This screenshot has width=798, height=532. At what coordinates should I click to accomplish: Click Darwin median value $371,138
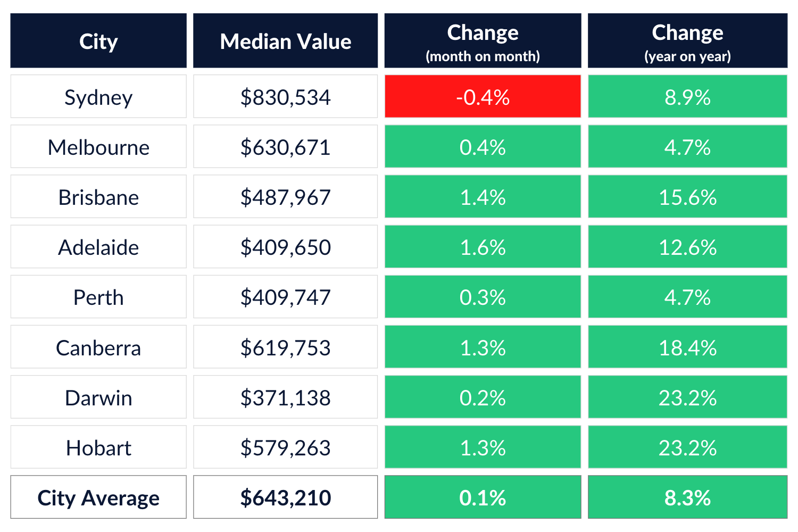[285, 397]
